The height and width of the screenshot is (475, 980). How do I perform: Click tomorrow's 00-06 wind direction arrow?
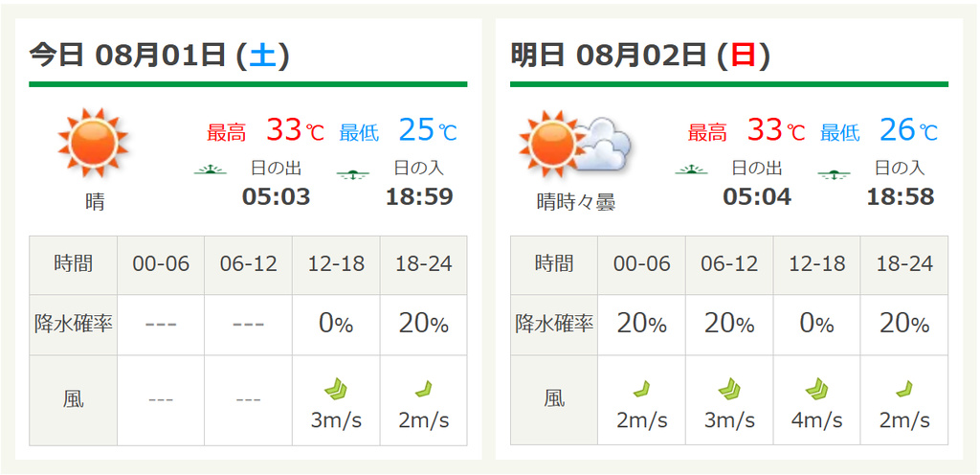pos(642,390)
